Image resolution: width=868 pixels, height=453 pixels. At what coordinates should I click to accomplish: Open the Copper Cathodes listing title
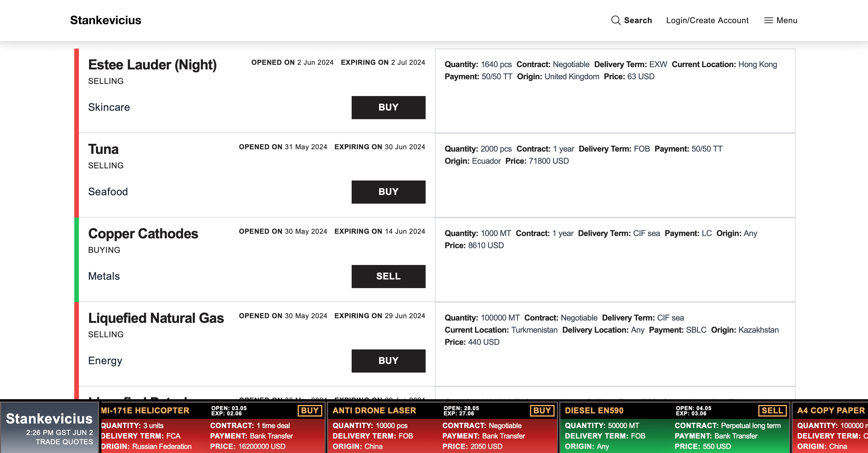click(x=143, y=234)
